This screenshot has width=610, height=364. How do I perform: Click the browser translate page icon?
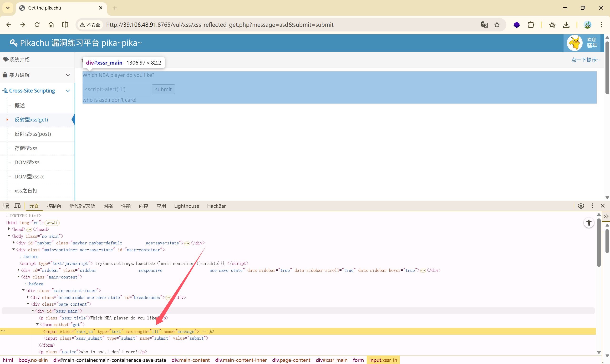pyautogui.click(x=484, y=25)
